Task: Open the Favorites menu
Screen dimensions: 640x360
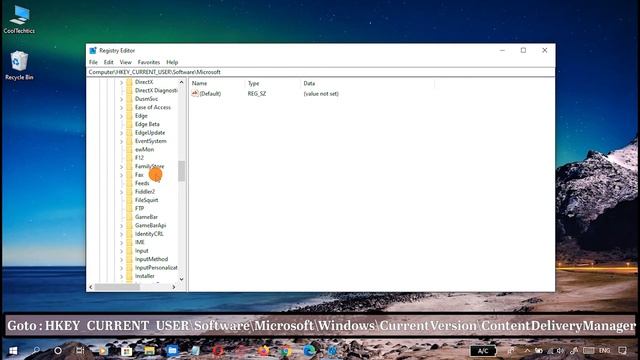Action: point(149,62)
